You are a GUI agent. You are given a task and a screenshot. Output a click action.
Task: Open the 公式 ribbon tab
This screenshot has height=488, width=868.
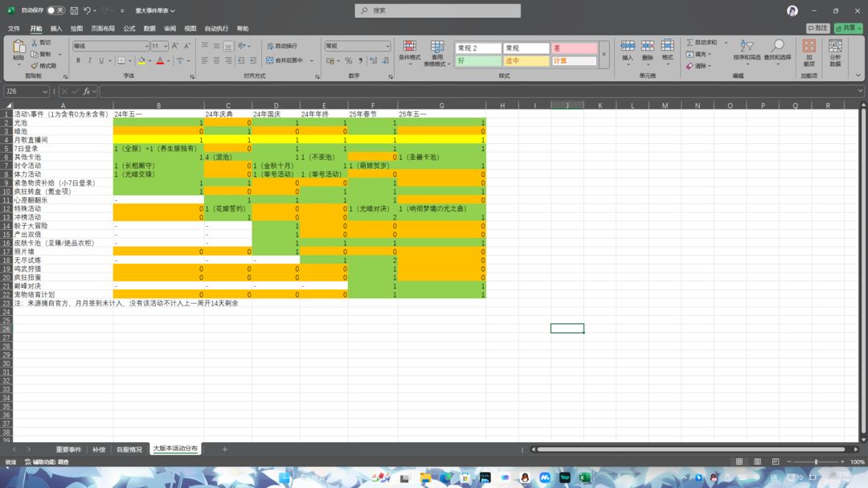pos(129,28)
